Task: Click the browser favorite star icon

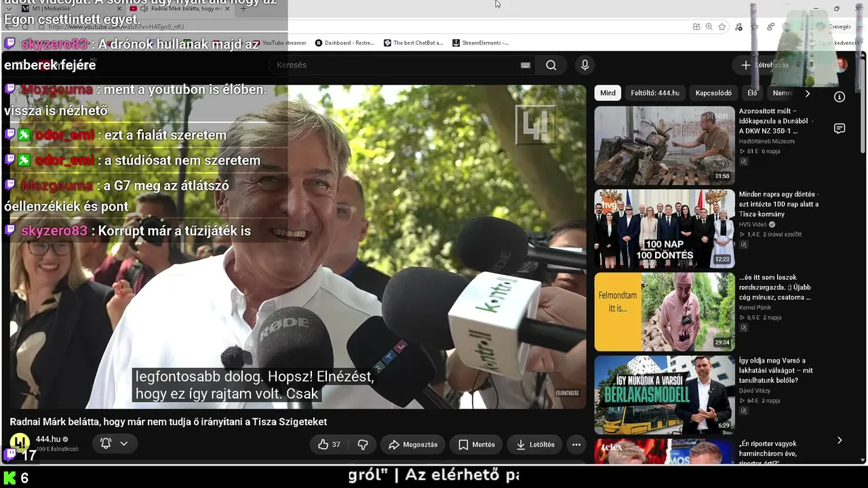Action: tap(722, 26)
